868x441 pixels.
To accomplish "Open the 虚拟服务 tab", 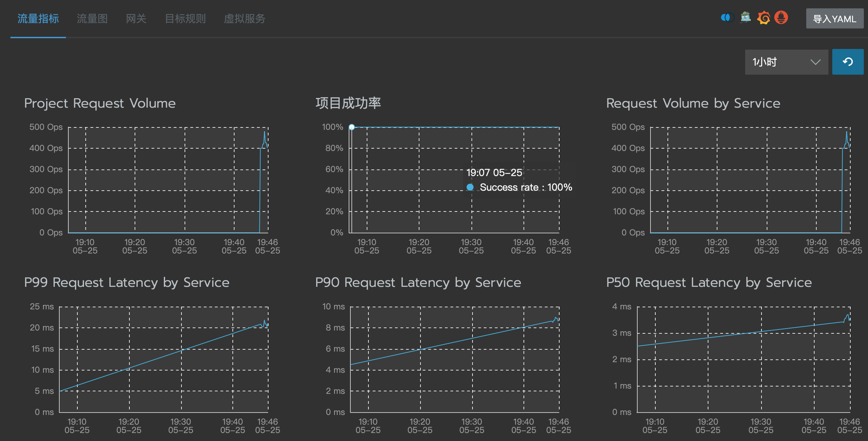I will coord(245,18).
